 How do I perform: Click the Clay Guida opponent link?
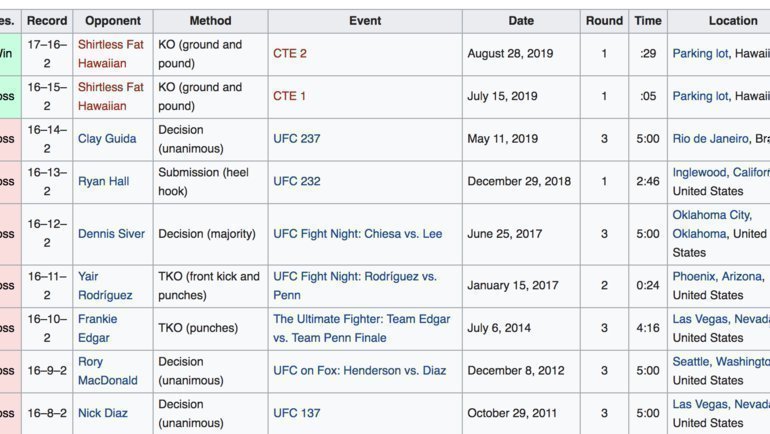tap(107, 139)
